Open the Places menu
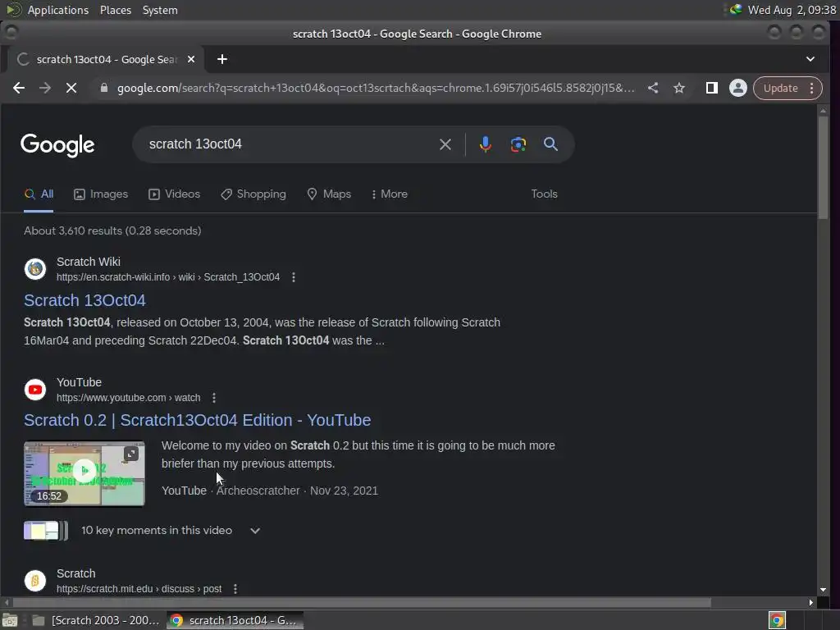Viewport: 840px width, 630px height. (115, 10)
